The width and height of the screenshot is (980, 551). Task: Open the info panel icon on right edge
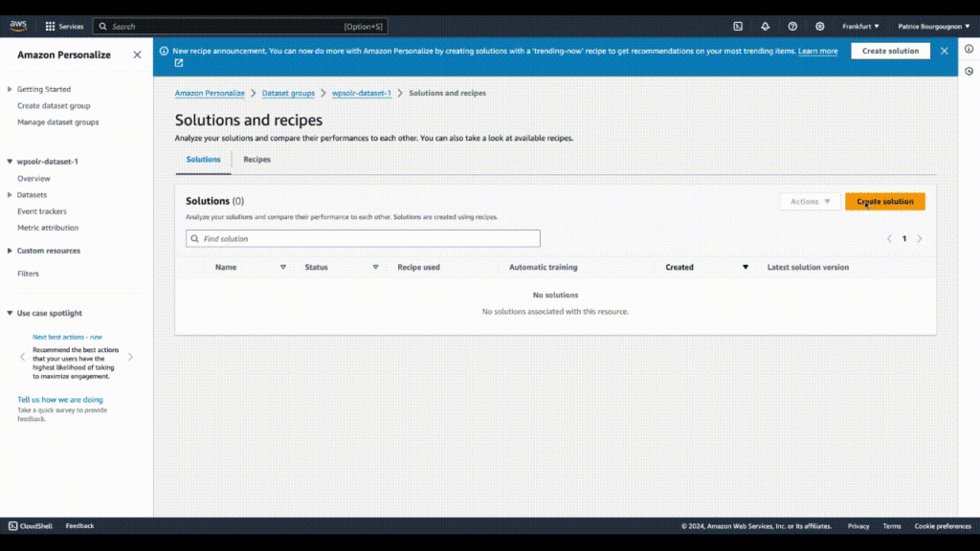point(969,49)
